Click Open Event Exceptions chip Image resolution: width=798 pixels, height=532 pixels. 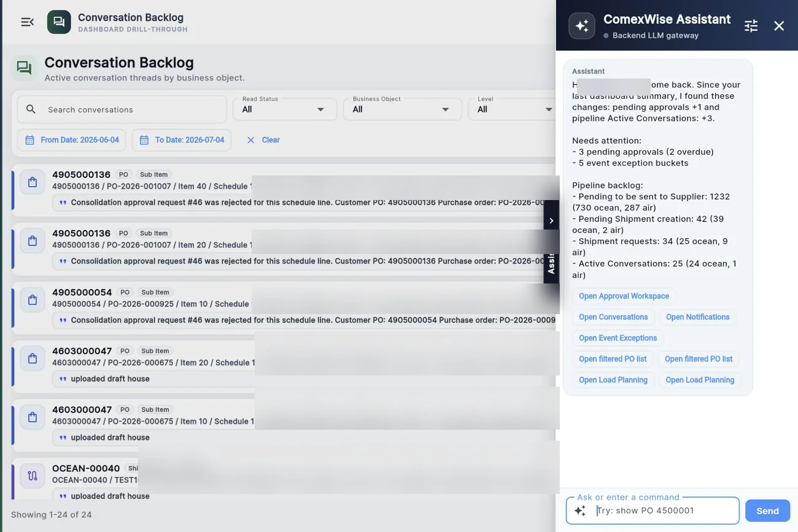(x=618, y=337)
